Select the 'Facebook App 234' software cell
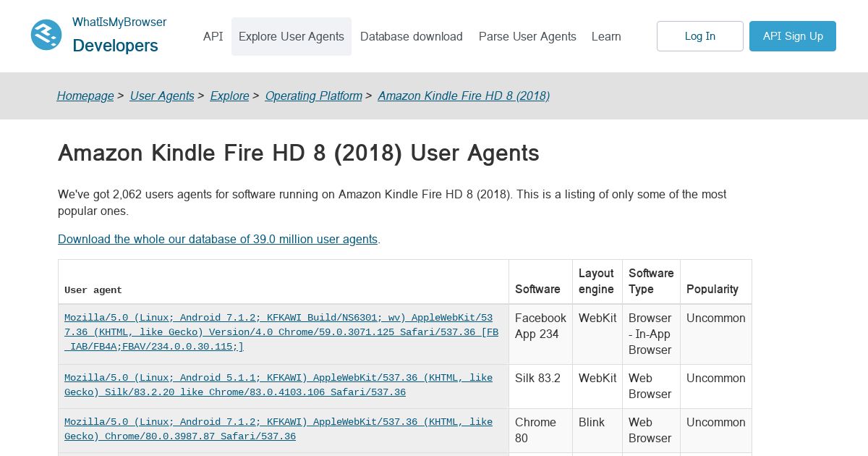Screen dimensions: 868x456 [x=540, y=334]
